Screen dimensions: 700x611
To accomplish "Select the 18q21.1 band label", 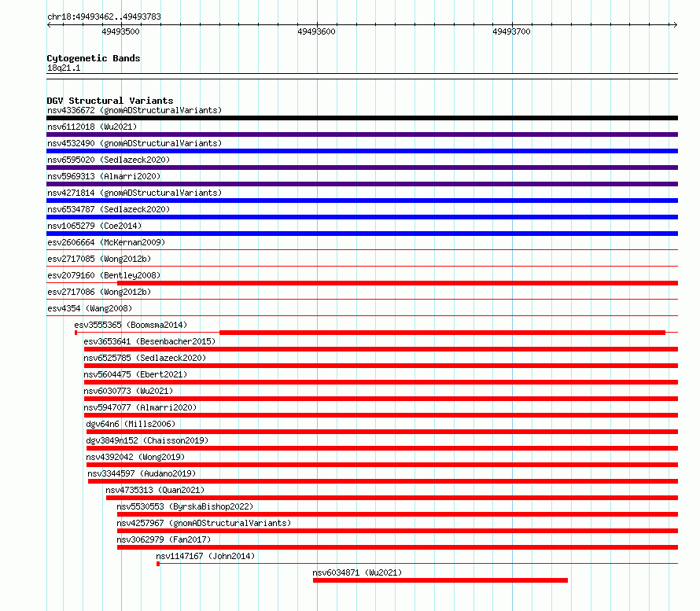I will coord(64,68).
